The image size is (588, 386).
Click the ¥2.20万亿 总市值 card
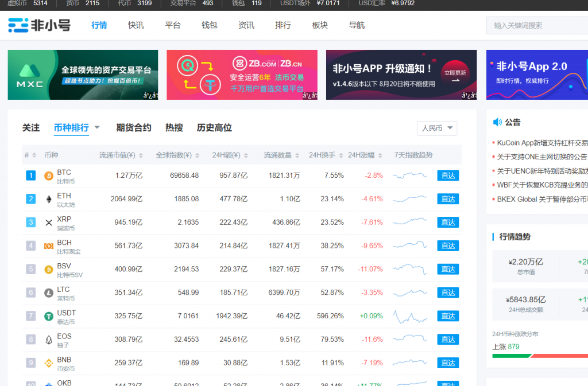pos(526,266)
